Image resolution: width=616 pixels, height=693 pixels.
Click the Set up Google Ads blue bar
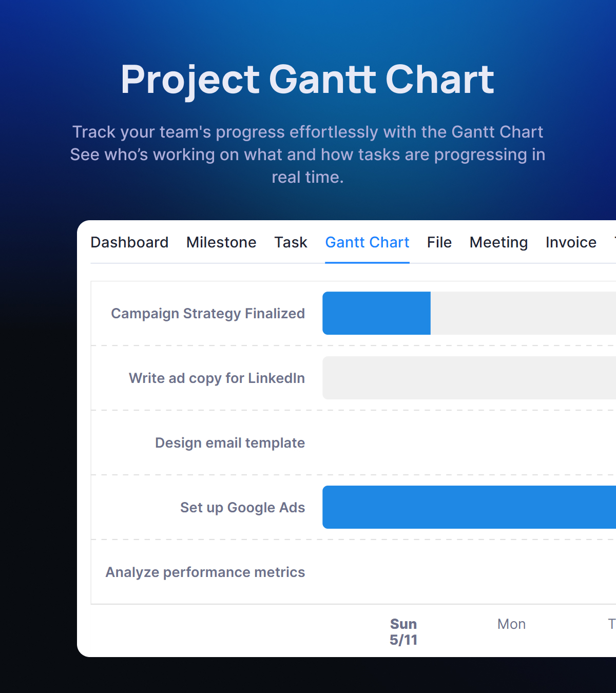point(462,507)
